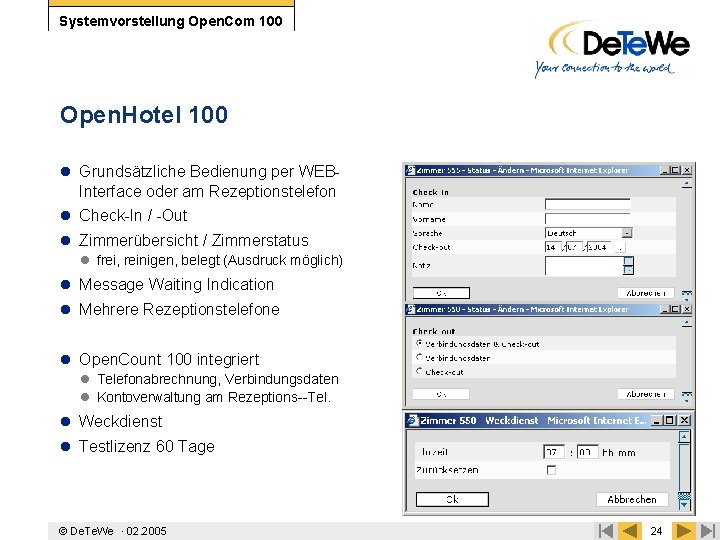720x540 pixels.
Task: Click slide number 24
Action: 656,531
